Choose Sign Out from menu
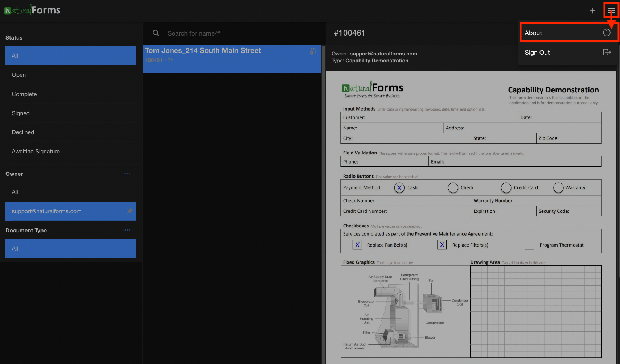Image resolution: width=620 pixels, height=364 pixels. click(x=568, y=53)
